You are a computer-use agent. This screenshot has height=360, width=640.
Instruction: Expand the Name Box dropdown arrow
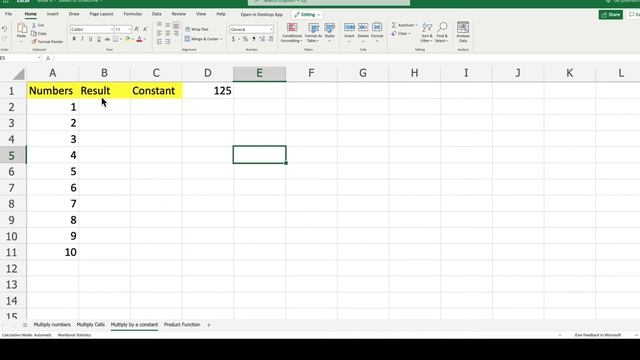pos(39,58)
